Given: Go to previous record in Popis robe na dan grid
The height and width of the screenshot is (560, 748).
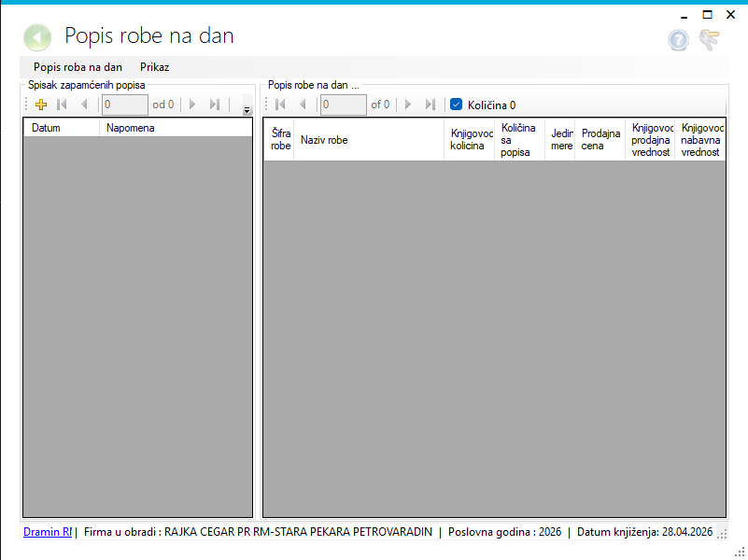Looking at the screenshot, I should [x=303, y=105].
